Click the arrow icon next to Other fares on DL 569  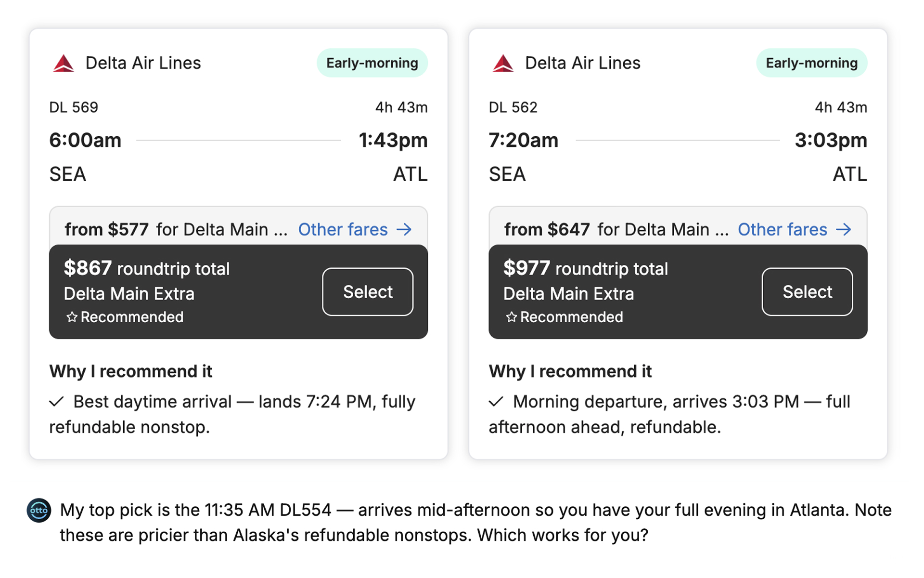point(404,229)
